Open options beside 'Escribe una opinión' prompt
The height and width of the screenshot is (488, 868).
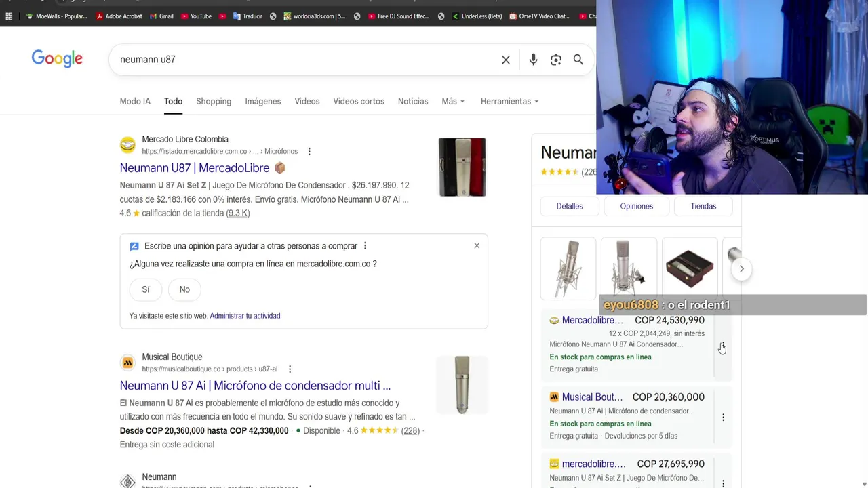click(x=365, y=246)
